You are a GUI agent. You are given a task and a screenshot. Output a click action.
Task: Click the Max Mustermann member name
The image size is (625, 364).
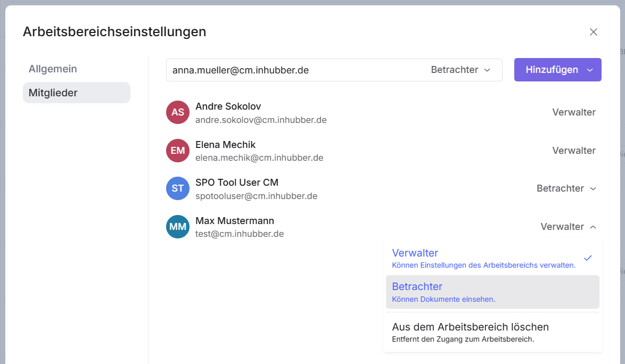[x=235, y=221]
